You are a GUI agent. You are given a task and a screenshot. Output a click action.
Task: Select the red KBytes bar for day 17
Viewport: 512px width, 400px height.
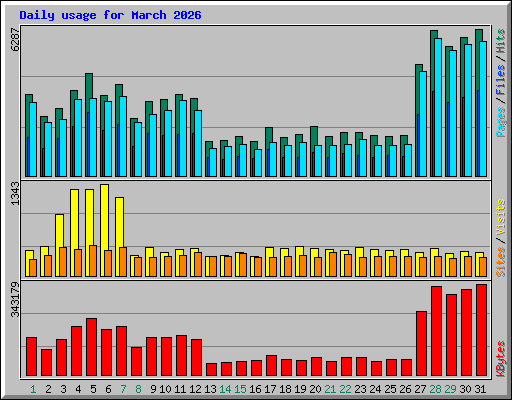272,366
